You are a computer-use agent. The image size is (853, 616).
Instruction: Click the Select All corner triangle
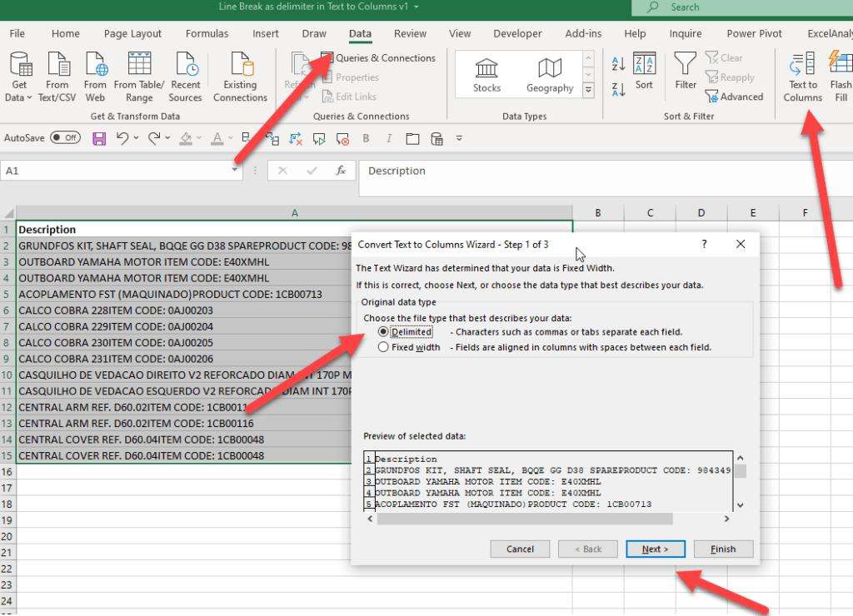8,213
